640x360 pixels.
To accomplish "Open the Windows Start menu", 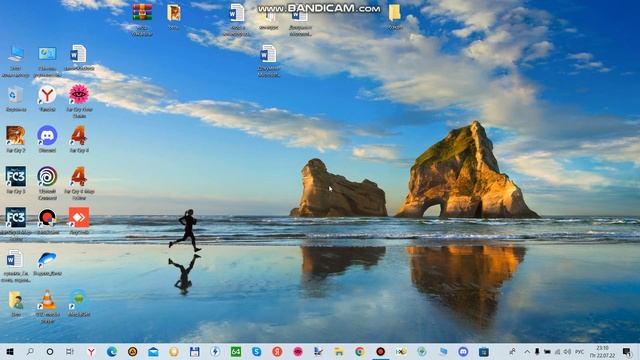I will (x=10, y=351).
